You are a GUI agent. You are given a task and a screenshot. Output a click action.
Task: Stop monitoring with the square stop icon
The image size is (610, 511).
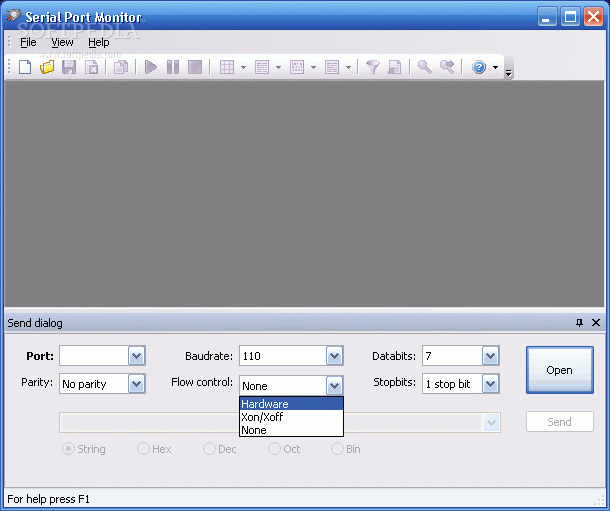[x=195, y=67]
